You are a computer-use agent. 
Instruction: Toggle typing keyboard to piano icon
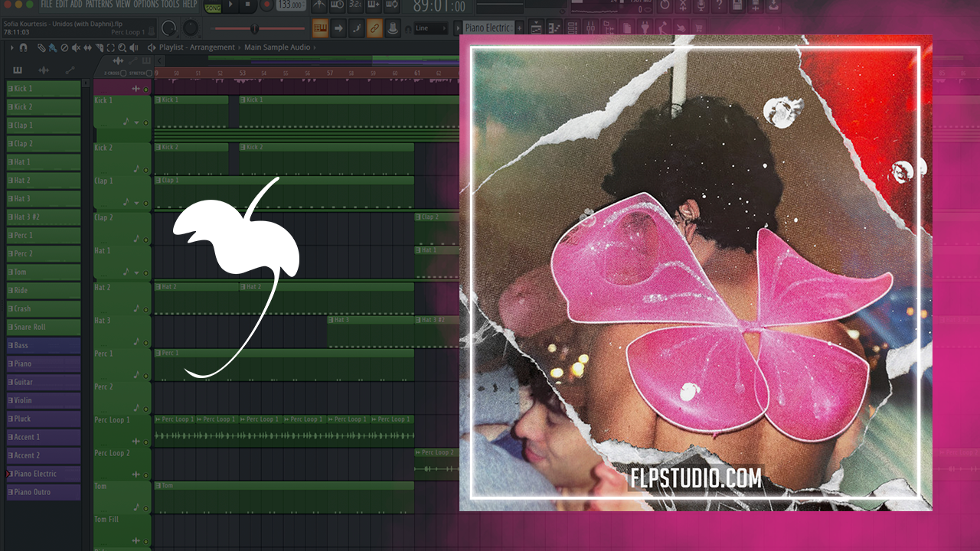(x=320, y=28)
